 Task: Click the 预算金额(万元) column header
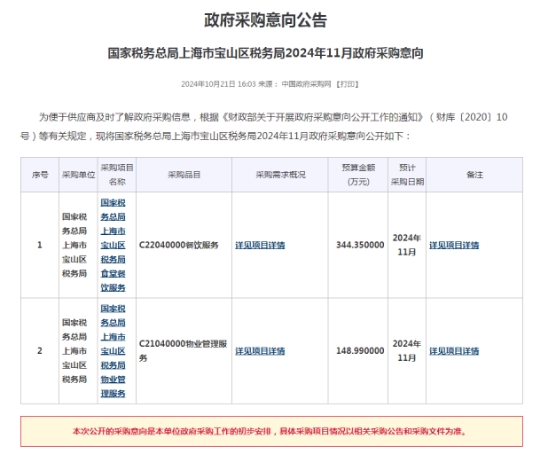click(x=358, y=175)
